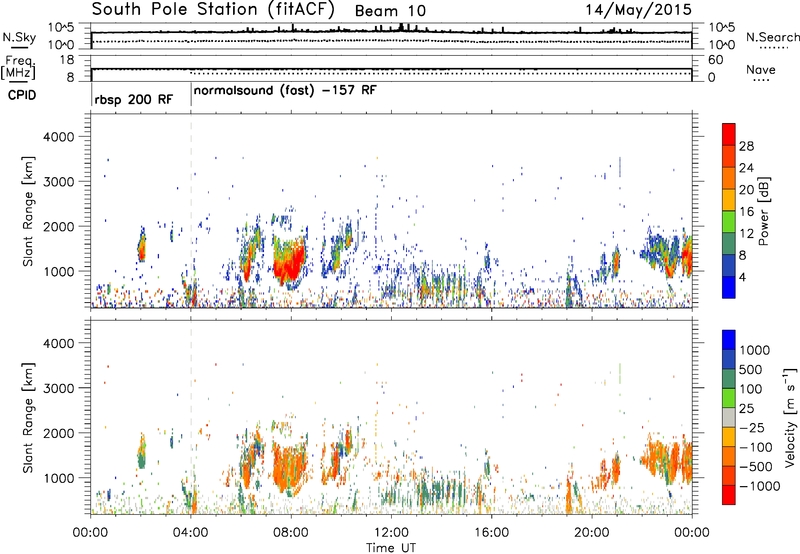
Task: Pick the light green segment of power colorbar
Action: 729,222
